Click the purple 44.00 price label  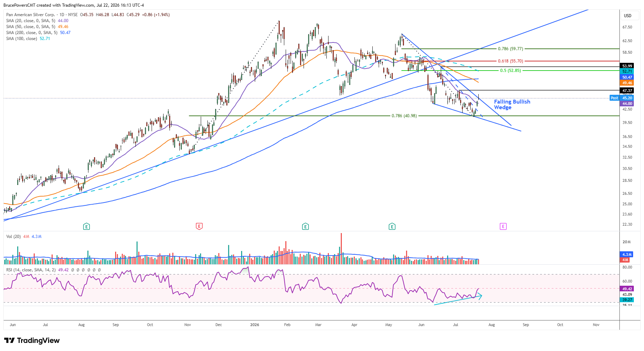(627, 104)
